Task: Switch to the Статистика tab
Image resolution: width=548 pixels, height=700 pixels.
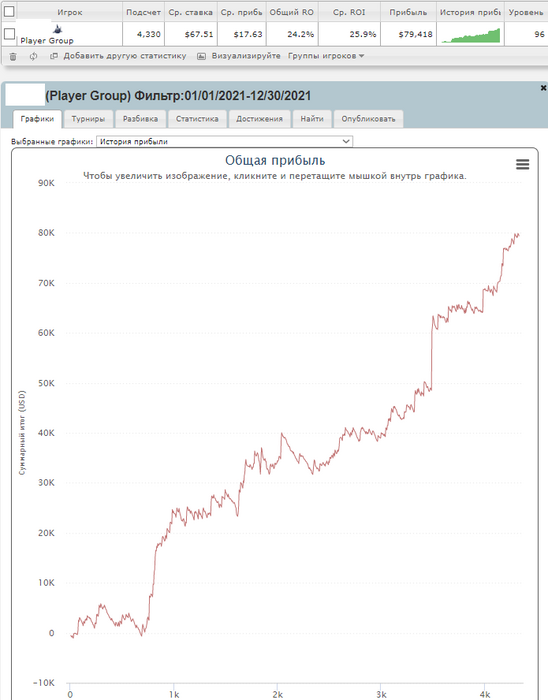Action: coord(197,119)
